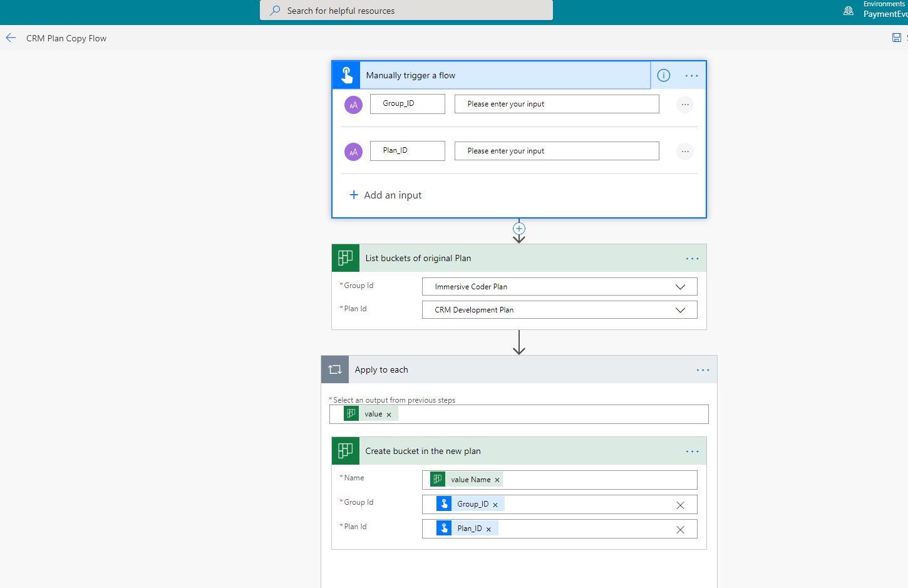Click the back arrow beside CRM Plan Copy Flow
This screenshot has height=588, width=908.
(x=11, y=38)
